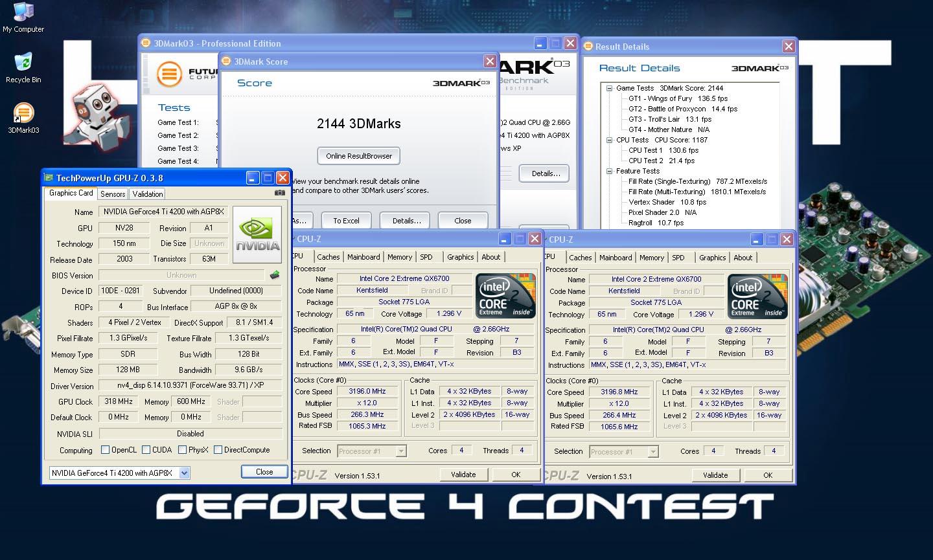Click the GPU-Z title bar app icon

coord(49,178)
